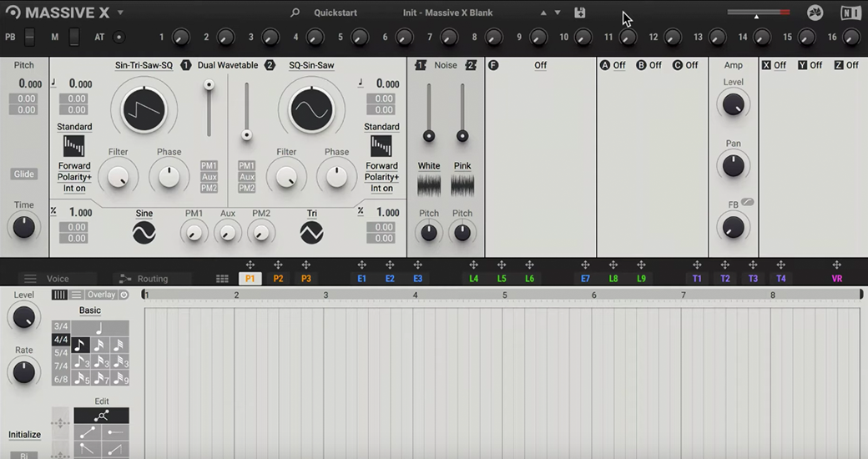Switch performer view to lines icon

pyautogui.click(x=77, y=295)
